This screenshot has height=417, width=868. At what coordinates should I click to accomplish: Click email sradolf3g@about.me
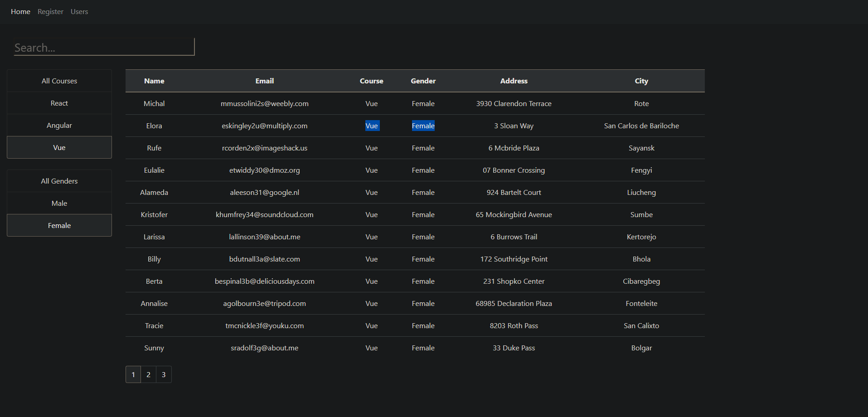265,348
